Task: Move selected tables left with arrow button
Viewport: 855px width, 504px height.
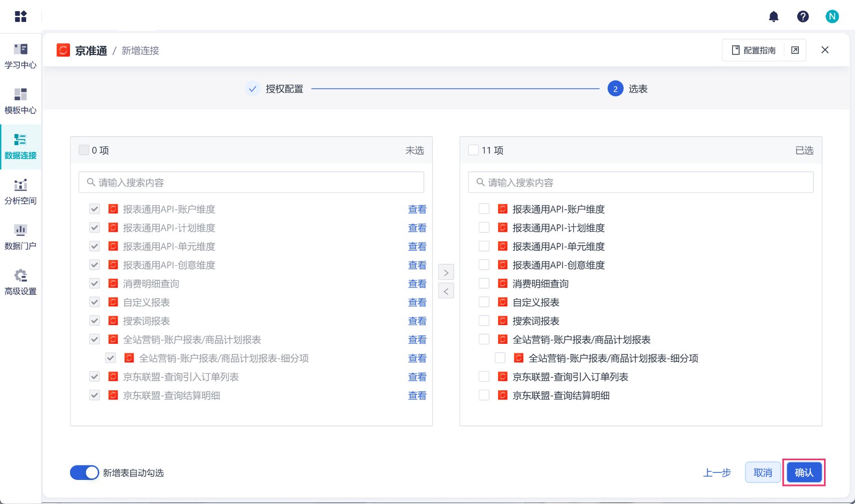Action: [x=446, y=291]
